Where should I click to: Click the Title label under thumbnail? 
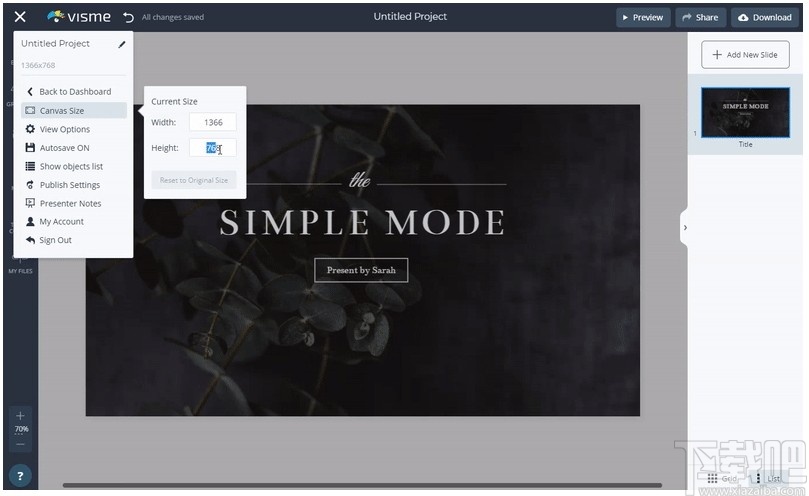click(745, 145)
